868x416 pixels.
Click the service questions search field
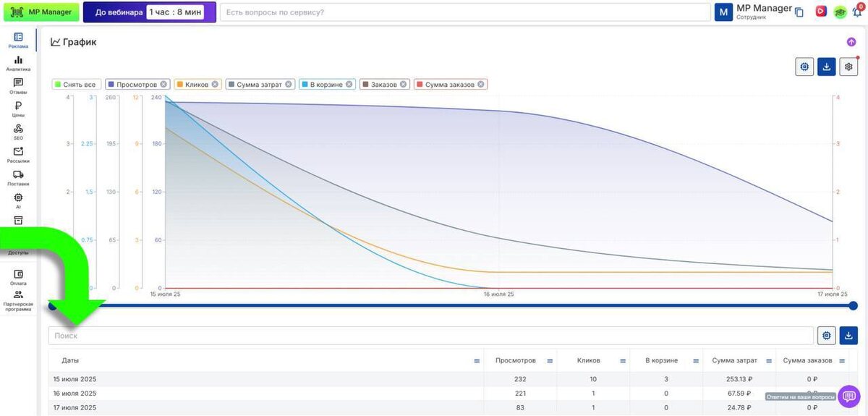point(465,12)
